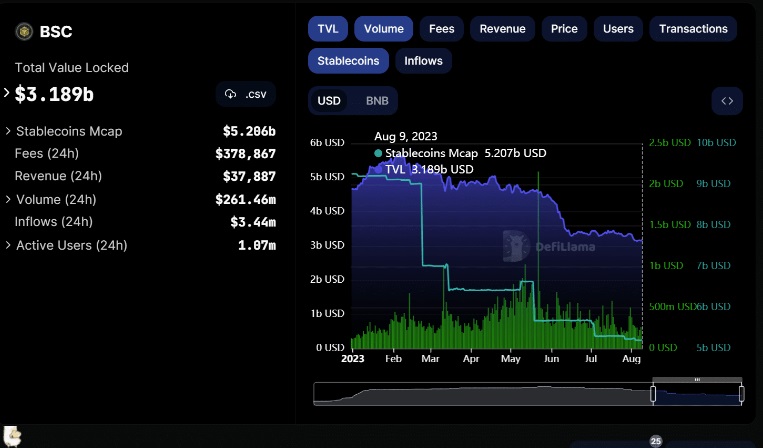The height and width of the screenshot is (448, 763).
Task: Toggle the Stablecoins chart series
Action: pyautogui.click(x=348, y=61)
